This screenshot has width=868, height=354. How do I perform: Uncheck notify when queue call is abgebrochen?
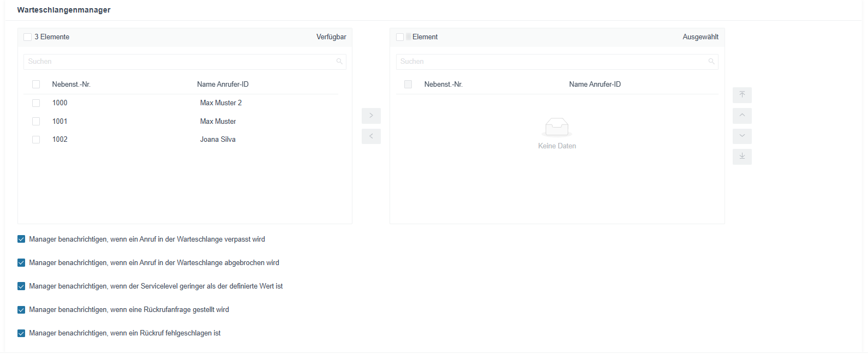(x=21, y=263)
